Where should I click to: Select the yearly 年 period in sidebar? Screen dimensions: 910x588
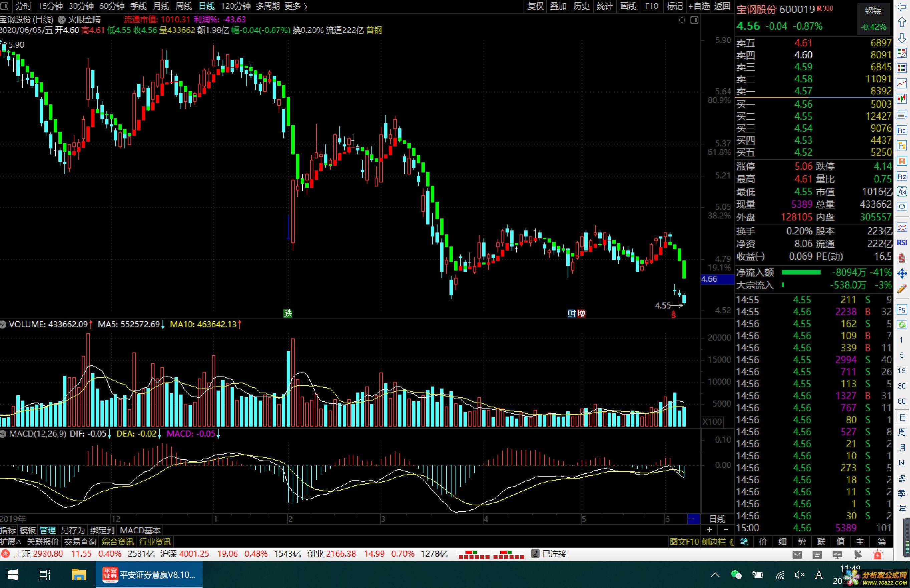pyautogui.click(x=902, y=509)
